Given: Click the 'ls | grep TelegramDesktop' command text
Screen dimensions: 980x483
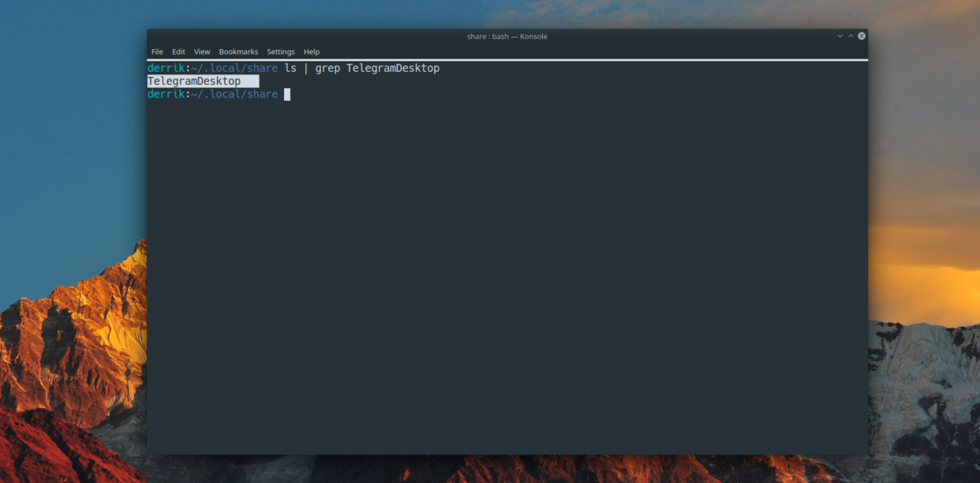Looking at the screenshot, I should point(362,68).
